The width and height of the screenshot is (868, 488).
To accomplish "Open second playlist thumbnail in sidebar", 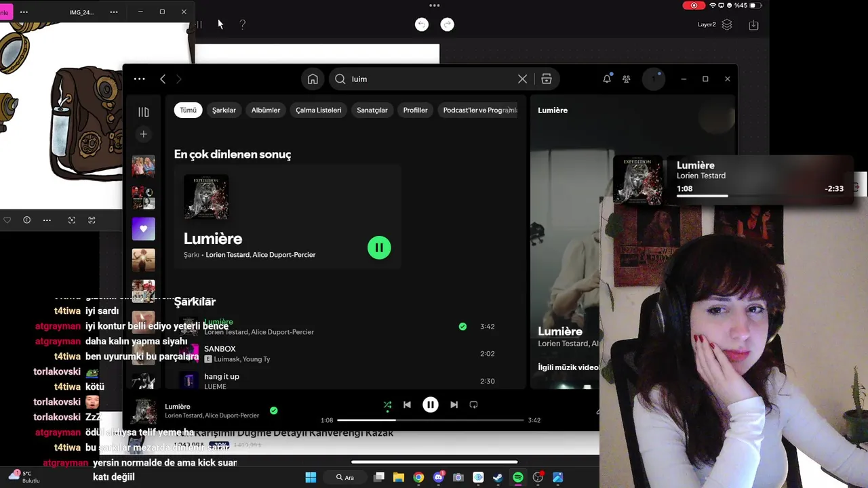I will click(143, 197).
